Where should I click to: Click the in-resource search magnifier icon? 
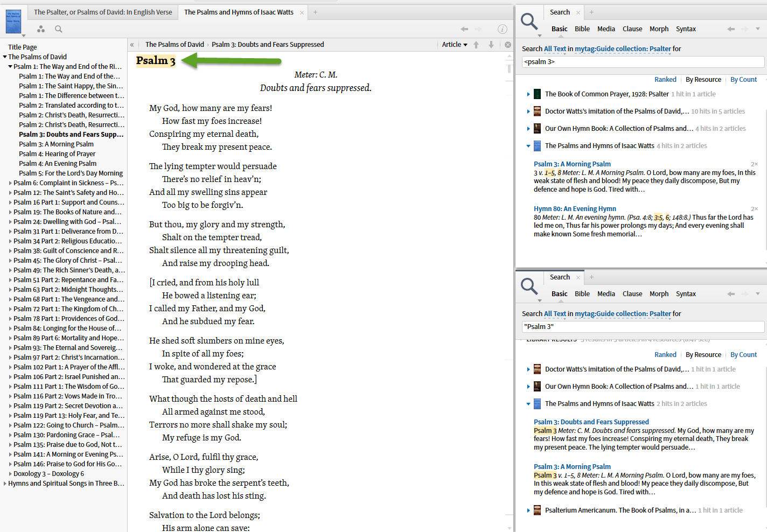click(59, 29)
